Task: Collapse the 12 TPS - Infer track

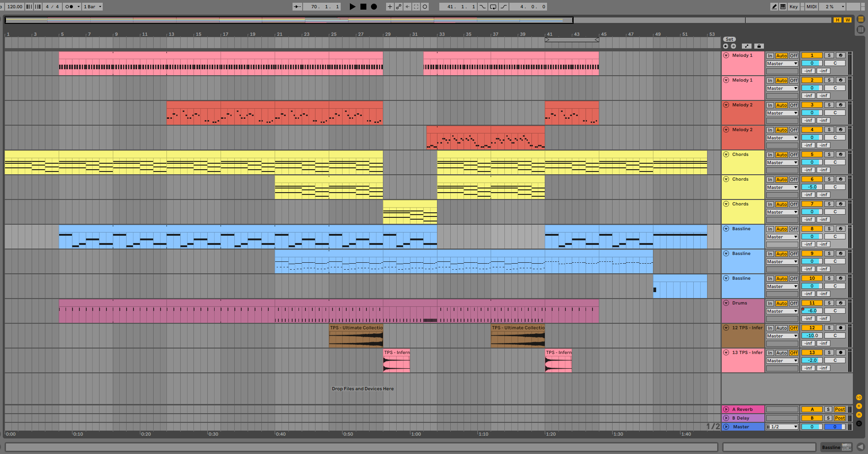Action: 726,328
